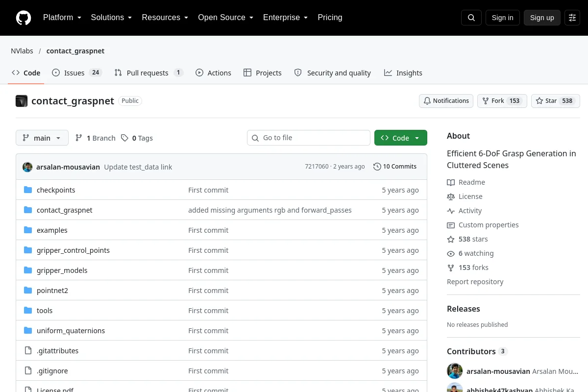Open the Insights tab
This screenshot has height=392, width=588.
click(403, 73)
